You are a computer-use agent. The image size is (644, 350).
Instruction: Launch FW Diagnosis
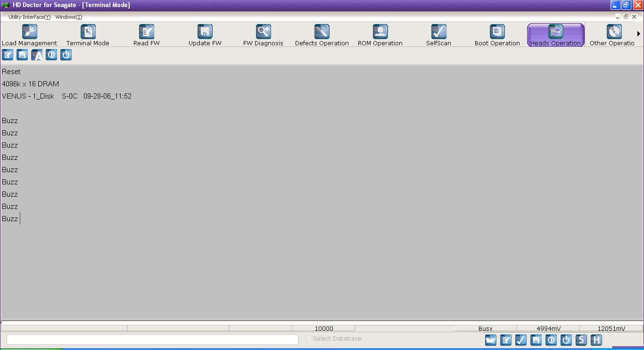(263, 35)
